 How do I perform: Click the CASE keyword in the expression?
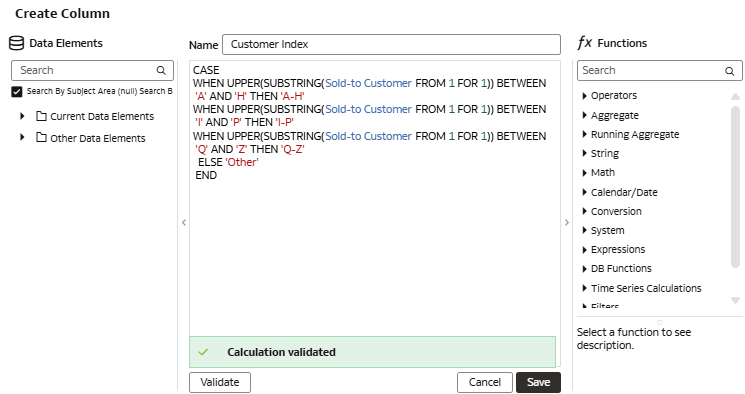pos(206,70)
